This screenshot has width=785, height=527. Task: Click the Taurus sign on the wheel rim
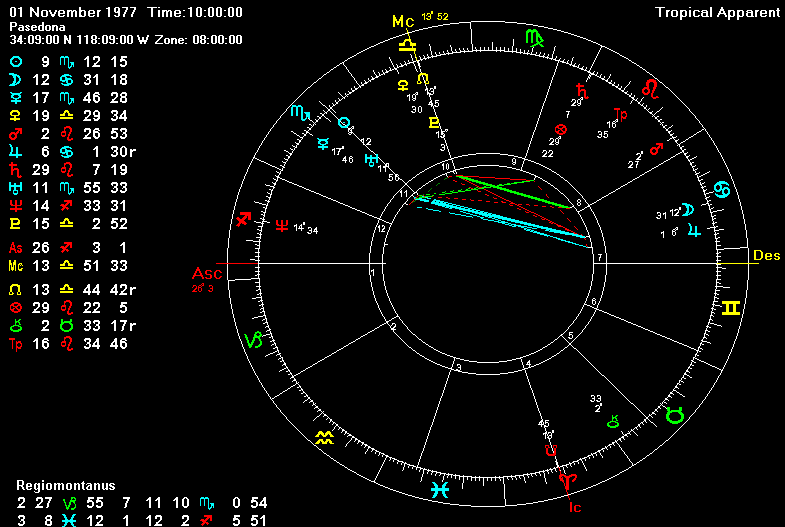click(x=675, y=415)
